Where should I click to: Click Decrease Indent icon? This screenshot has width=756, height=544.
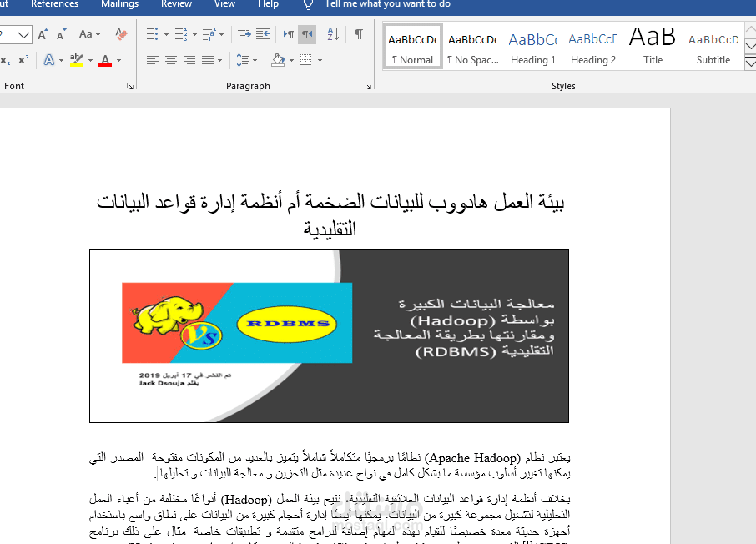coord(244,34)
